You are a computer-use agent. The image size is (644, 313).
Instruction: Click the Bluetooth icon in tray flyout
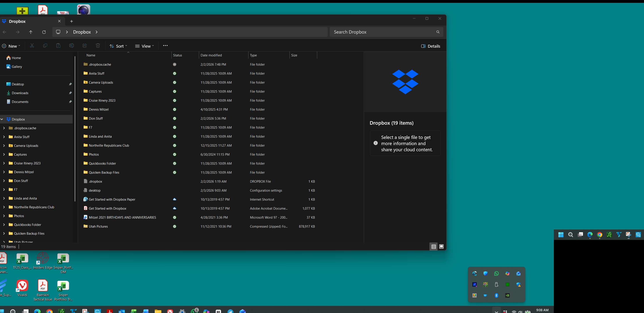click(496, 295)
